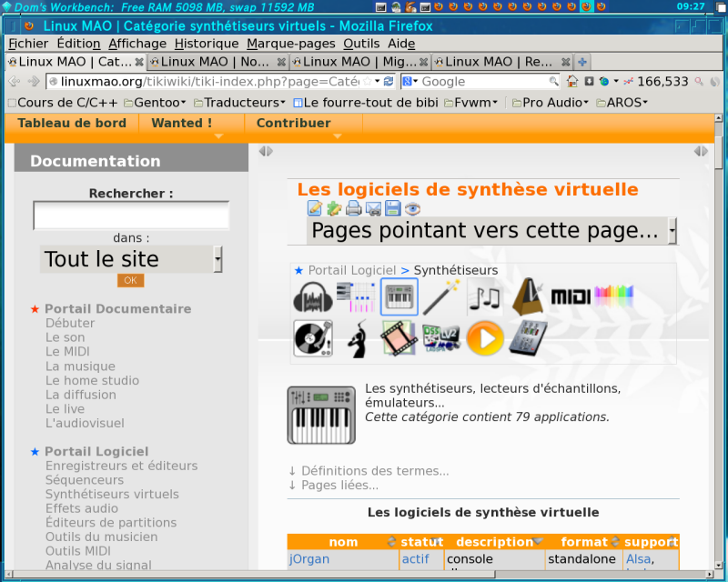Open the 'Portail Documentaire' link

coord(118,309)
